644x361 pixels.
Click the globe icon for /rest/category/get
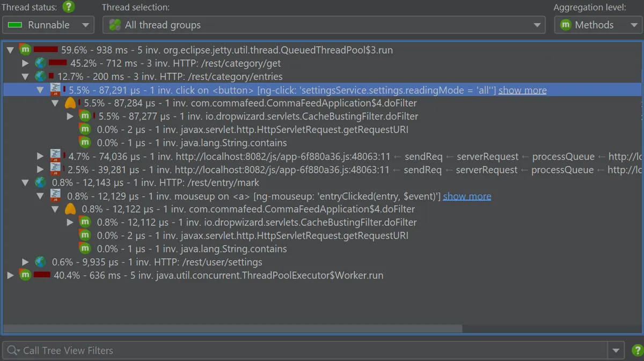tap(40, 63)
